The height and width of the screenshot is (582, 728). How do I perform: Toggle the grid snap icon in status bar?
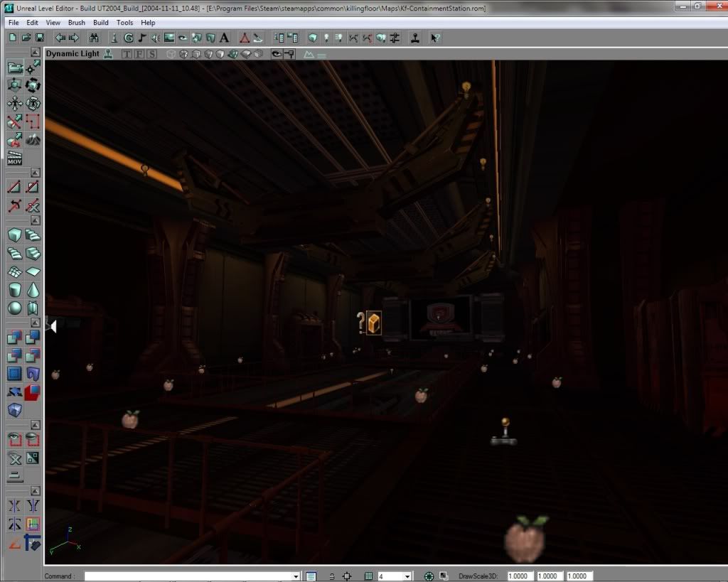coord(368,576)
